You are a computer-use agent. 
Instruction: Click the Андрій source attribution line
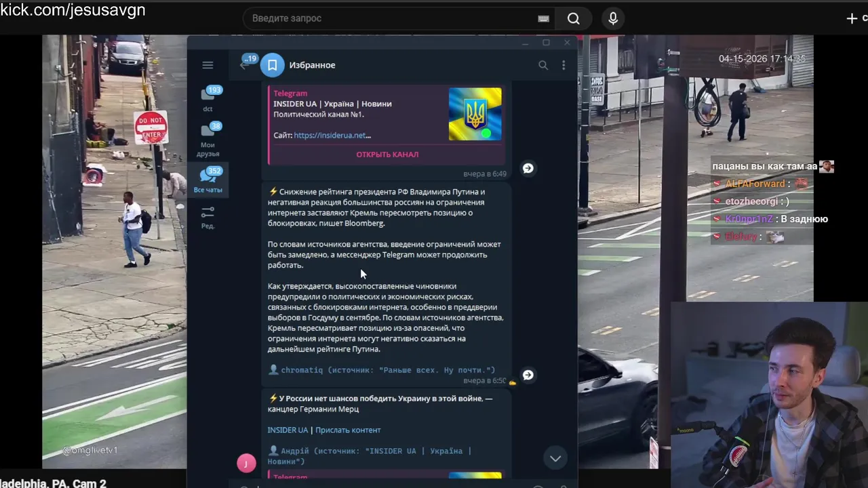click(370, 456)
